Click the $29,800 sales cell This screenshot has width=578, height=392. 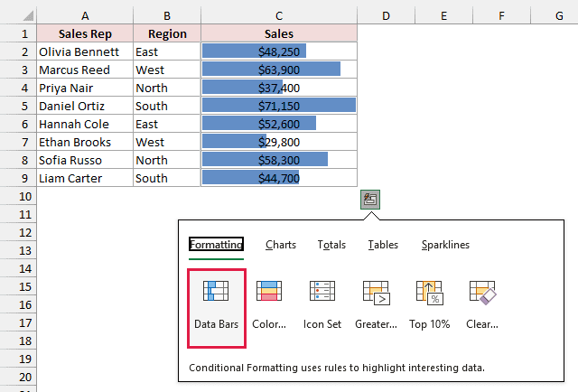click(x=279, y=142)
